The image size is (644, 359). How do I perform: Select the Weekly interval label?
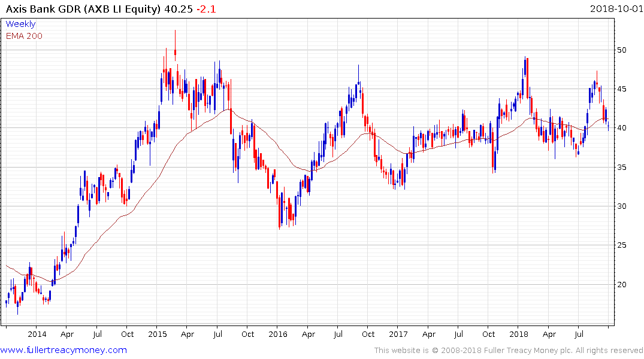tap(20, 25)
